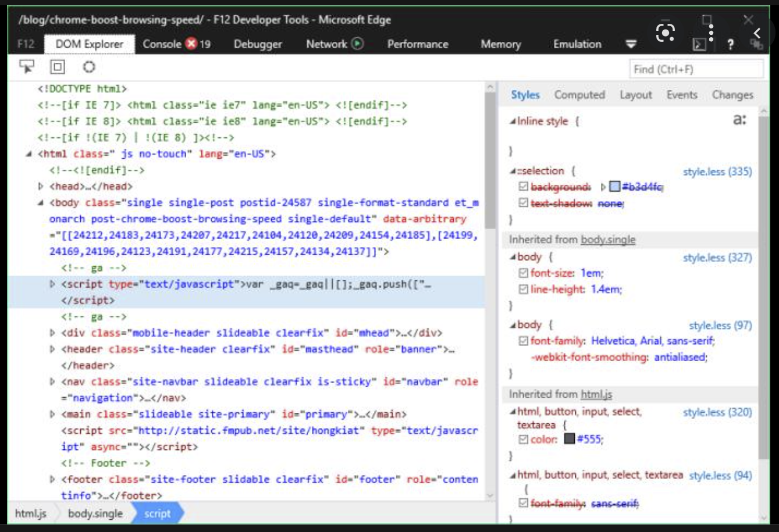The width and height of the screenshot is (779, 532).
Task: Click the #555 color swatch
Action: coord(570,439)
